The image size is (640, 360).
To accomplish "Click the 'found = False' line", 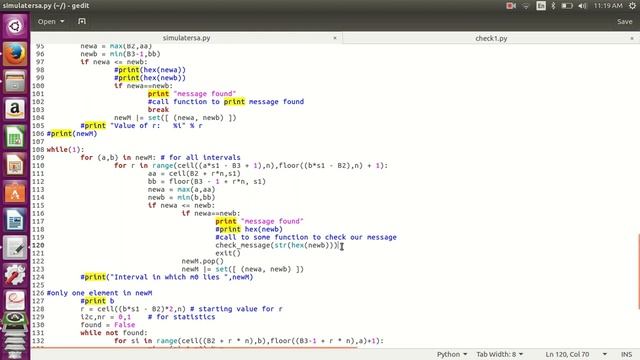I will (x=107, y=324).
